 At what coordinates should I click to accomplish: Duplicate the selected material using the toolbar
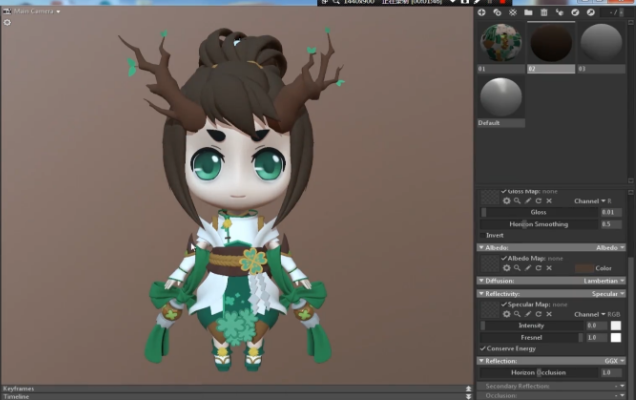(x=497, y=13)
